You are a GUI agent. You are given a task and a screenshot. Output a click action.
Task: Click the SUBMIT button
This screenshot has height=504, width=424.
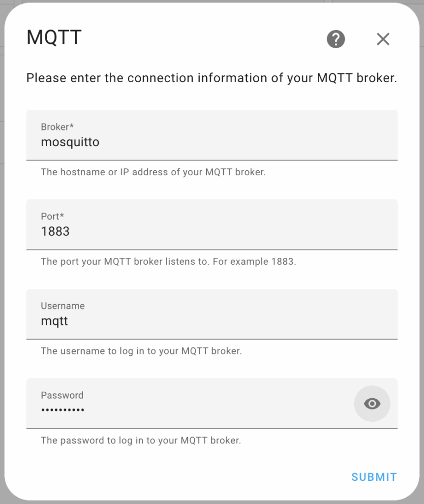374,477
